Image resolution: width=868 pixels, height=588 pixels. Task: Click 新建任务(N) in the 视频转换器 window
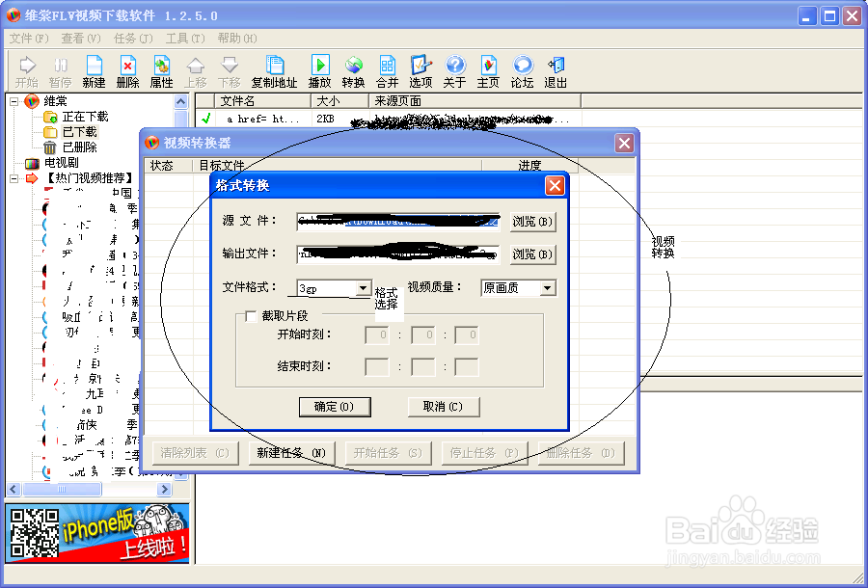point(291,453)
